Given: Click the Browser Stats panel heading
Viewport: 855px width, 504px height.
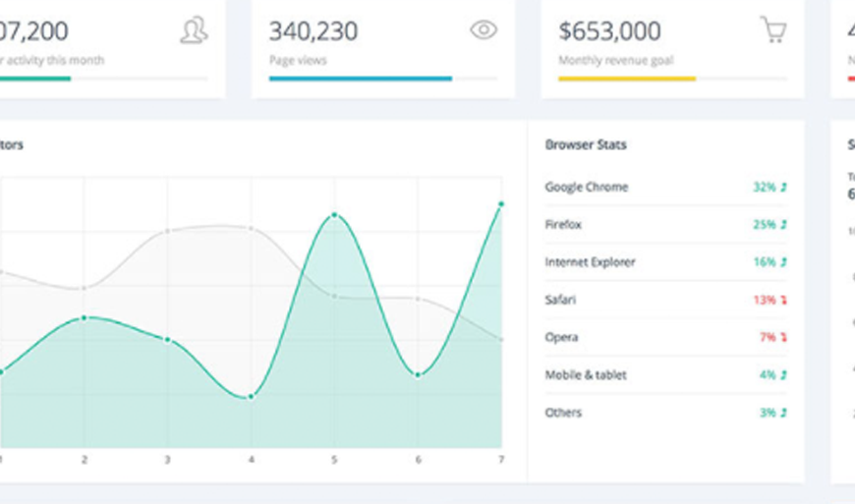Looking at the screenshot, I should (586, 145).
